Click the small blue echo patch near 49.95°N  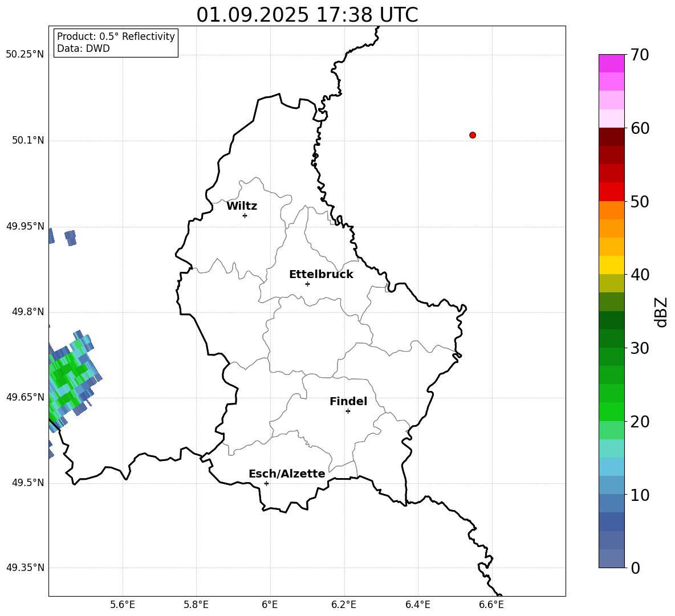pyautogui.click(x=70, y=238)
